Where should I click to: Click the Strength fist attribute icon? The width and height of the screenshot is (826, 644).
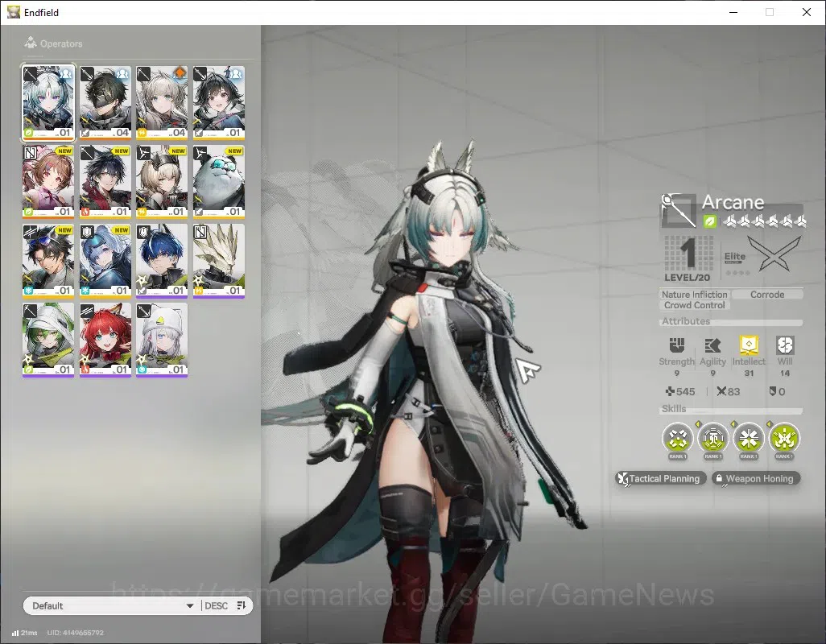point(676,345)
